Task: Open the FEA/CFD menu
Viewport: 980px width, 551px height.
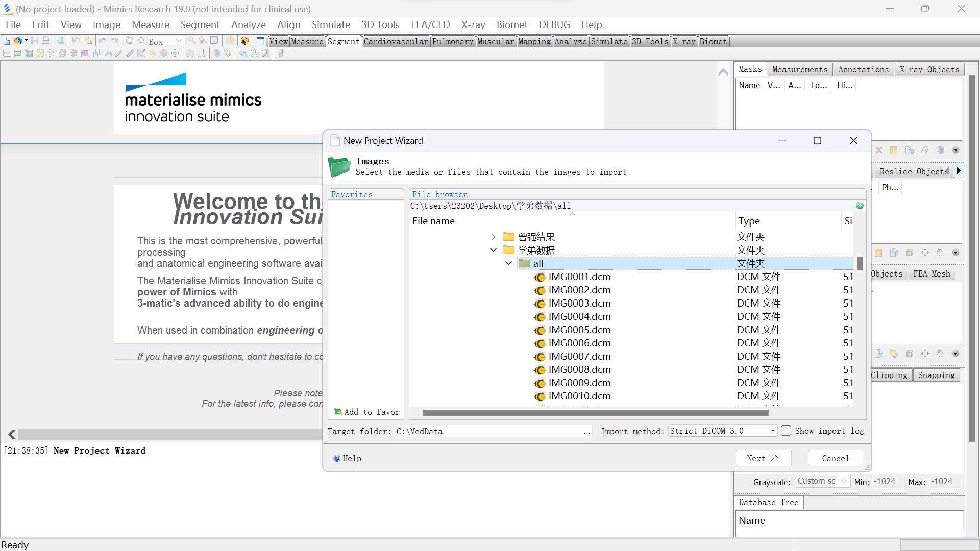Action: click(429, 24)
